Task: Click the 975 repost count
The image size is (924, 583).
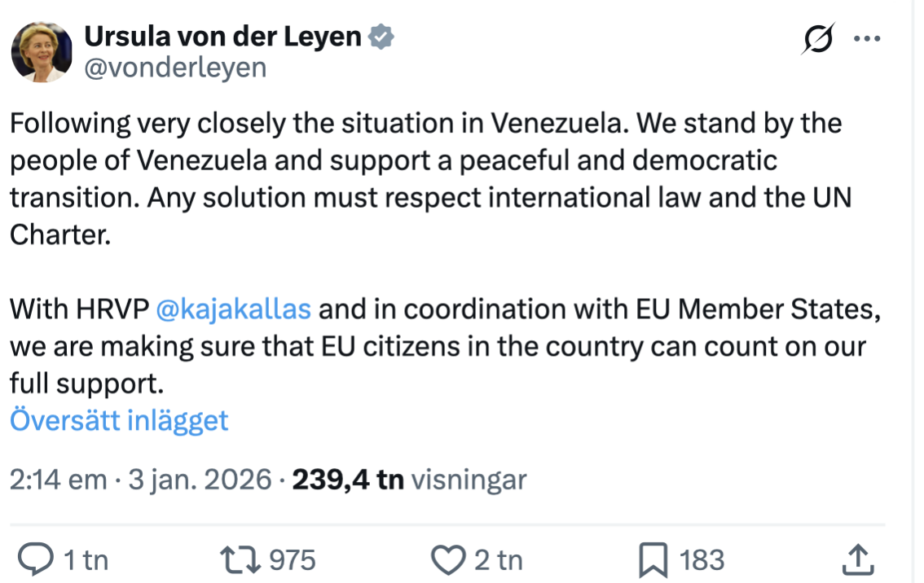Action: pyautogui.click(x=292, y=560)
